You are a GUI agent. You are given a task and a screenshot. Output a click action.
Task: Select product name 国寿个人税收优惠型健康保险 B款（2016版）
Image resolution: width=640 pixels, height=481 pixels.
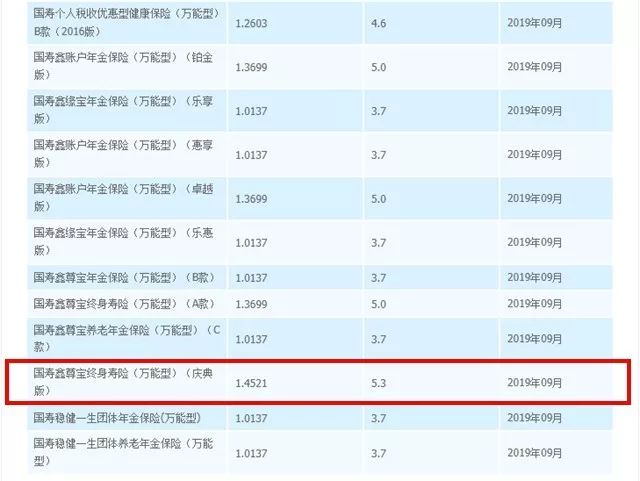pos(127,22)
